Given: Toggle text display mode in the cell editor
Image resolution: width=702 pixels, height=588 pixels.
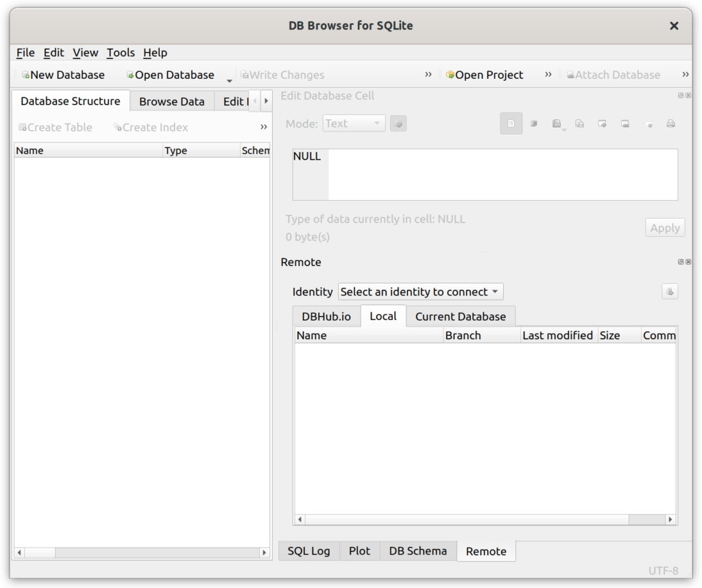Looking at the screenshot, I should tap(511, 123).
